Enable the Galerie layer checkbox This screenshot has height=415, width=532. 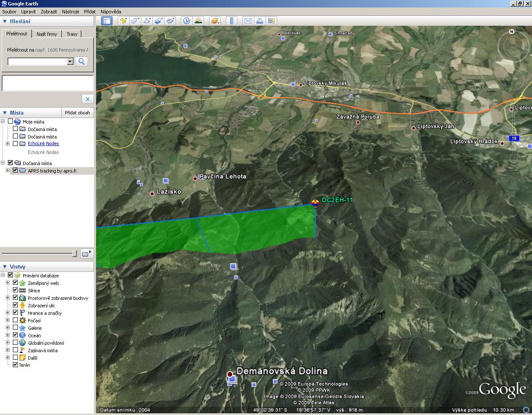(x=15, y=328)
